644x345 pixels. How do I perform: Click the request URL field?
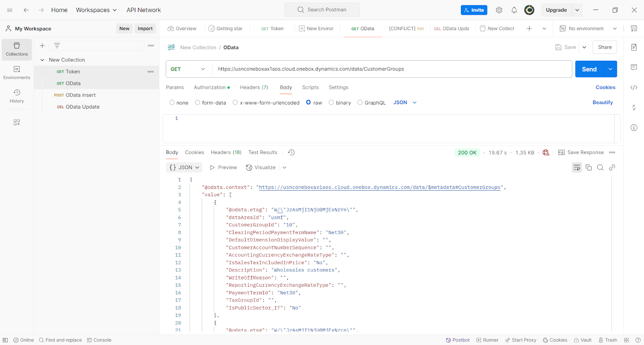[392, 69]
